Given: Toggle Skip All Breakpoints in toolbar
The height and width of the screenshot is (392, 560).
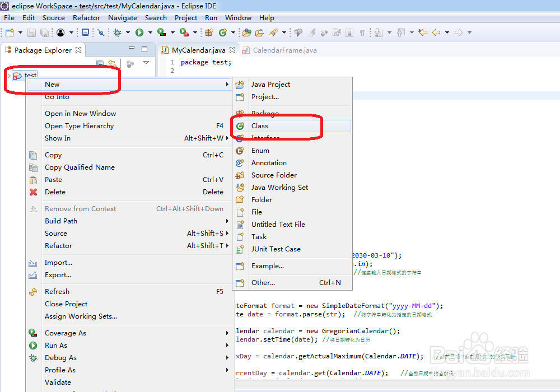Looking at the screenshot, I should point(101,32).
